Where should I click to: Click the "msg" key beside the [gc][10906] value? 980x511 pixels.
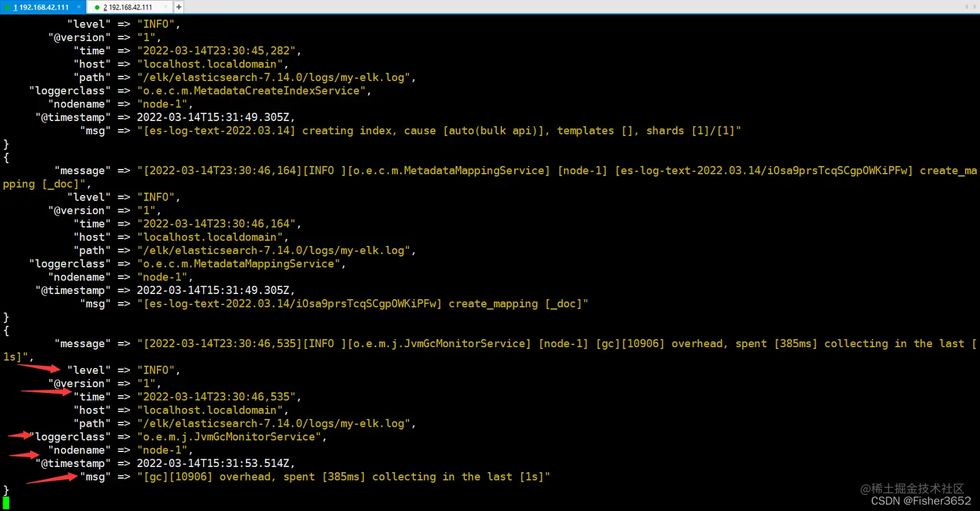95,477
